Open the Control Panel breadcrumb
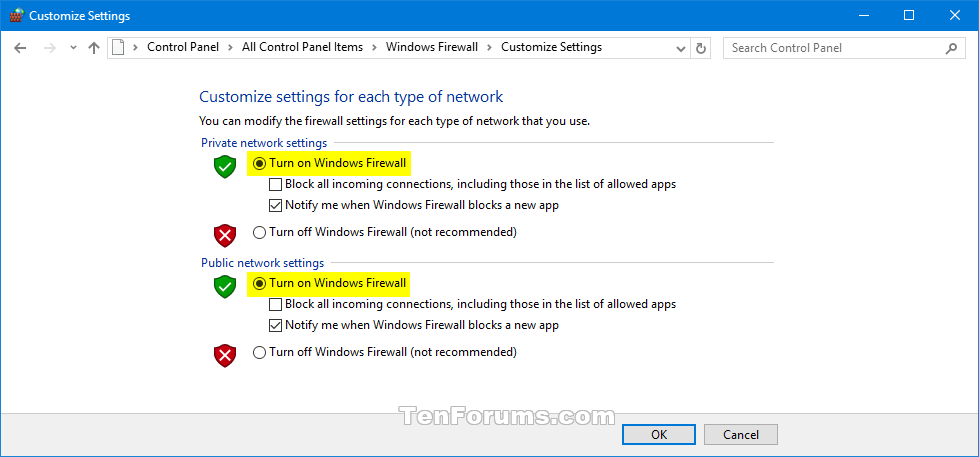This screenshot has width=979, height=457. (183, 47)
